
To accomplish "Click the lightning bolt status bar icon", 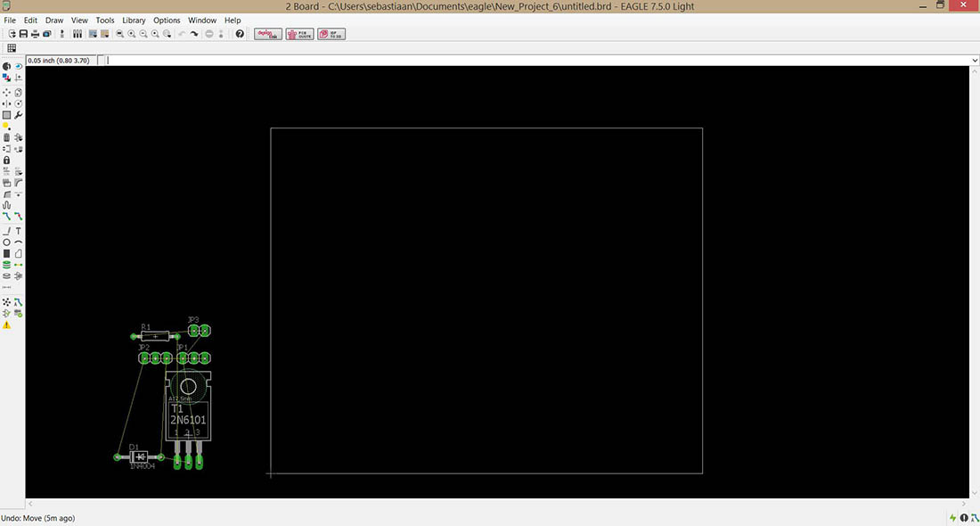I will pos(952,518).
